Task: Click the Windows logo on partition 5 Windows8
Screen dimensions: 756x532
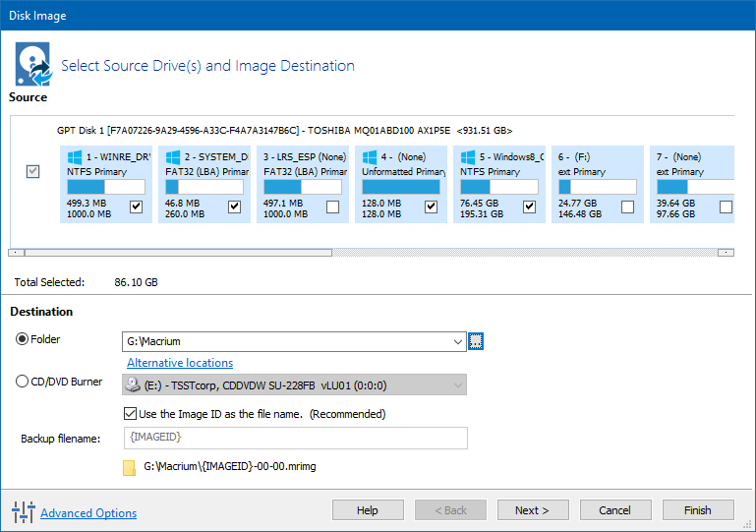Action: [468, 157]
